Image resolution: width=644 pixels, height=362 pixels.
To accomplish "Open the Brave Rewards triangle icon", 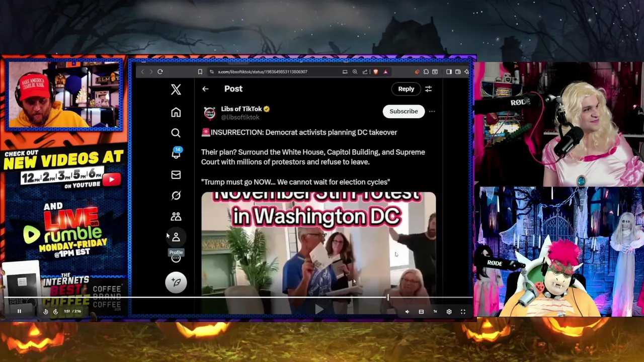I will pyautogui.click(x=385, y=71).
